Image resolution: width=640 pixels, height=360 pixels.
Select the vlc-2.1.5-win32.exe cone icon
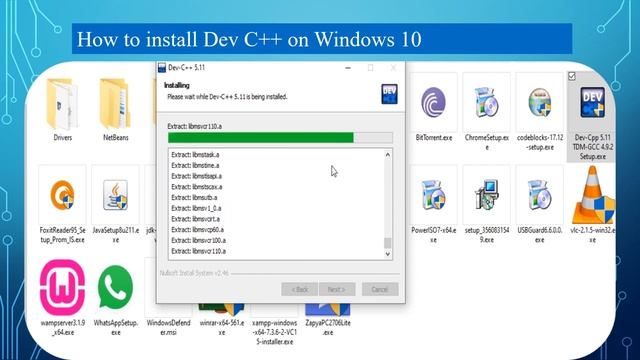pyautogui.click(x=593, y=195)
